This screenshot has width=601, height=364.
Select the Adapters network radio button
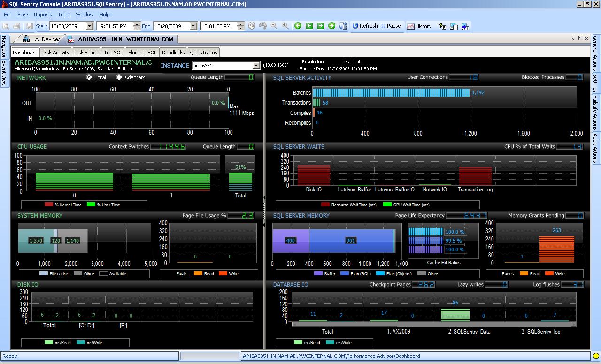coord(119,77)
